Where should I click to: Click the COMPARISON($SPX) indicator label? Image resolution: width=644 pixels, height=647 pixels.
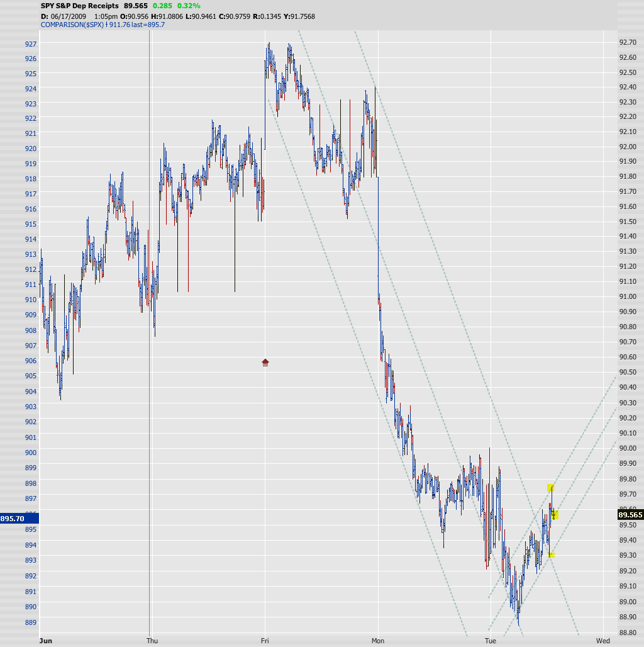pos(72,25)
